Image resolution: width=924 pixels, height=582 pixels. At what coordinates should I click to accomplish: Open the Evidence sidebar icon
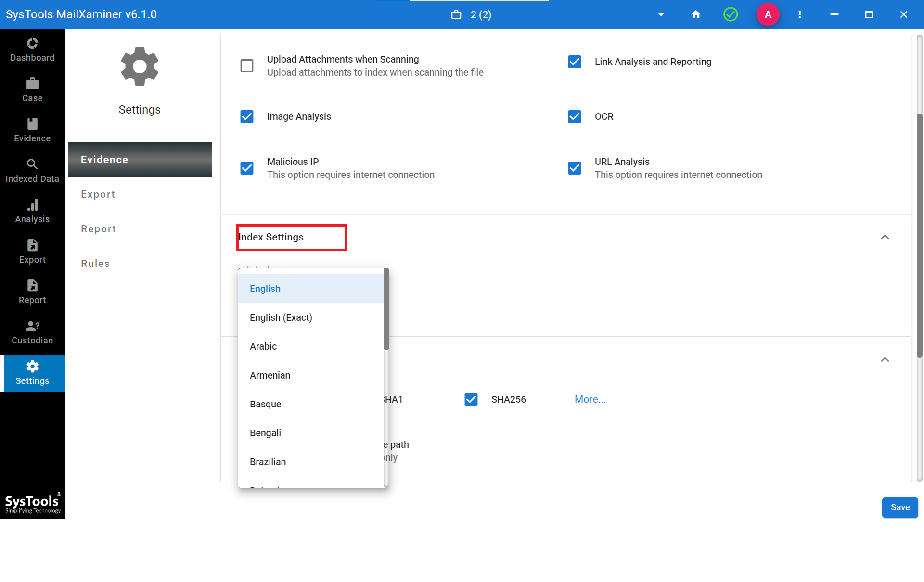tap(32, 129)
